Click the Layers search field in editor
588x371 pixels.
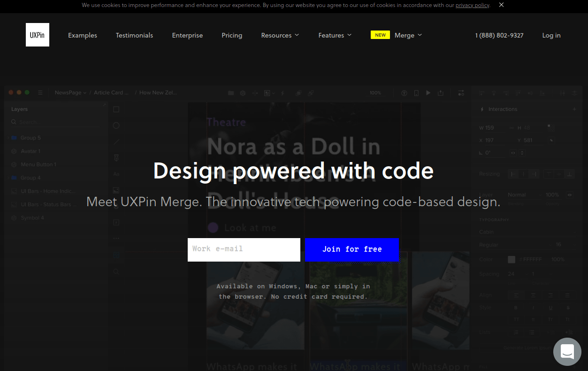point(55,122)
